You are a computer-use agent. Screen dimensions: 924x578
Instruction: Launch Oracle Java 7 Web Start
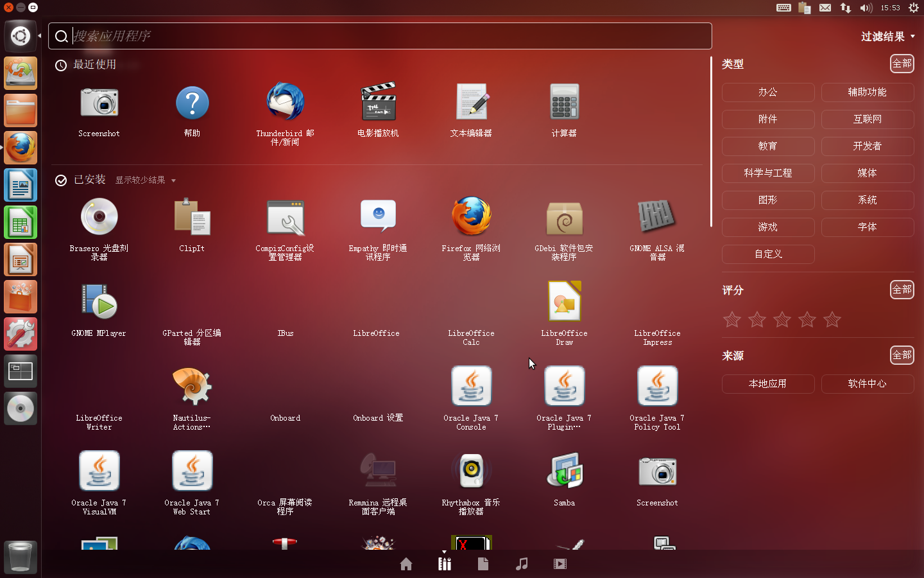(x=192, y=483)
